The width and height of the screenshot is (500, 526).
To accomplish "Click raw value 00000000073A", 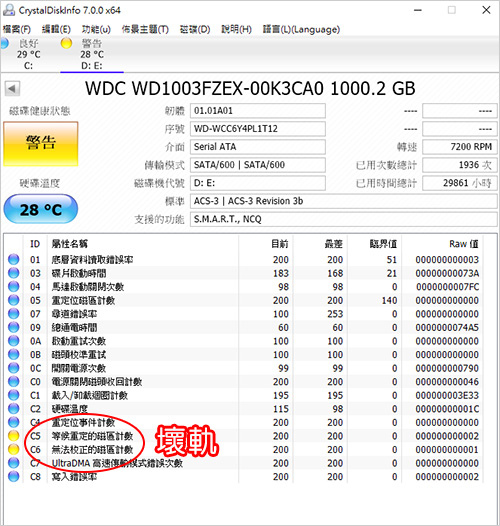I will point(447,273).
